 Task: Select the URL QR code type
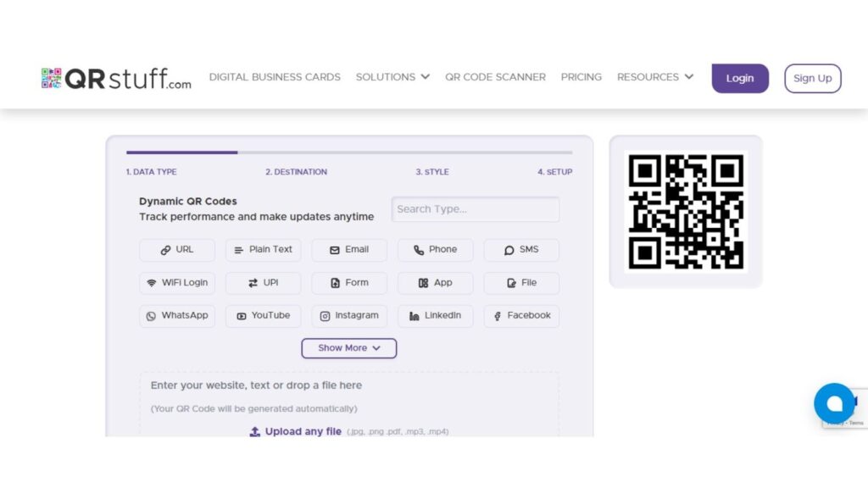tap(176, 250)
